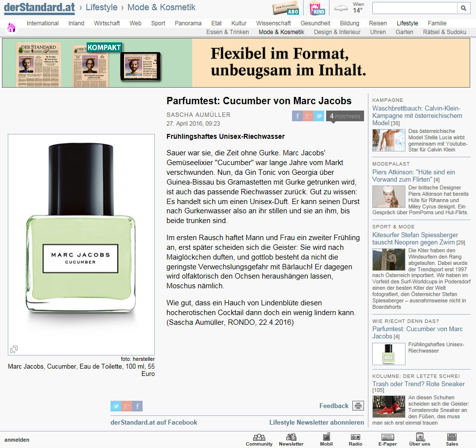Click the Feedback link

tap(333, 406)
